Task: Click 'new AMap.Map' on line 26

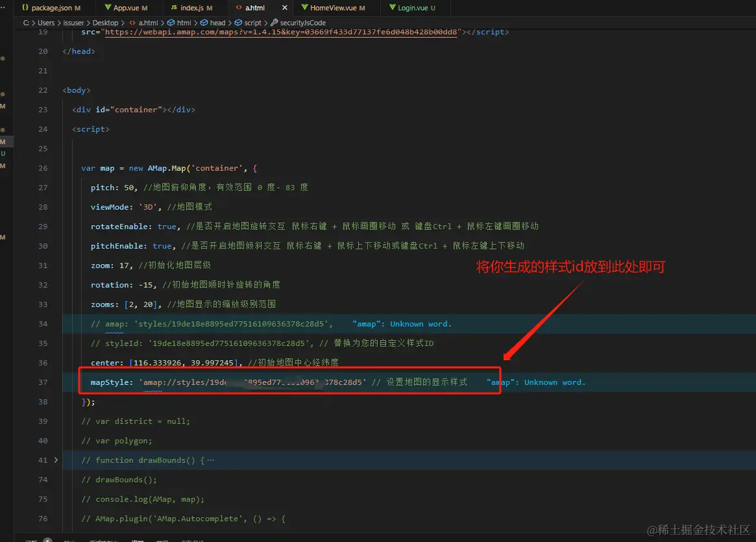Action: pyautogui.click(x=157, y=168)
